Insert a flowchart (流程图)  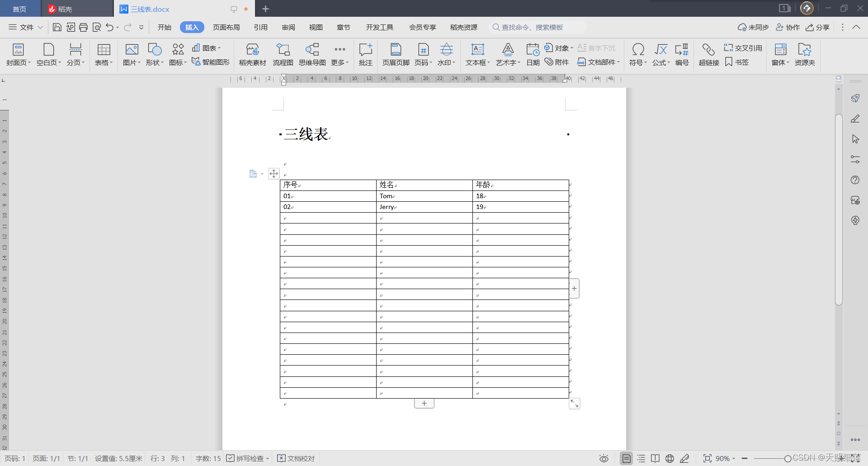[x=283, y=55]
